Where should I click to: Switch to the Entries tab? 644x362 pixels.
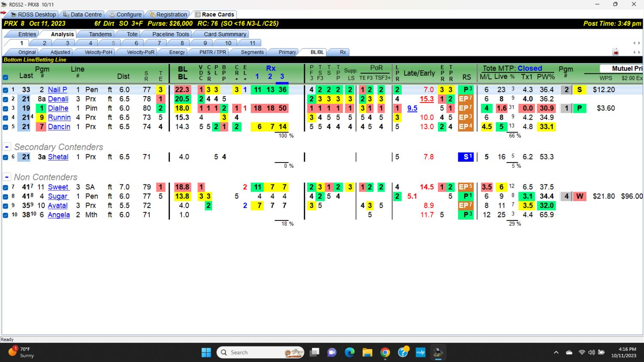(x=27, y=34)
